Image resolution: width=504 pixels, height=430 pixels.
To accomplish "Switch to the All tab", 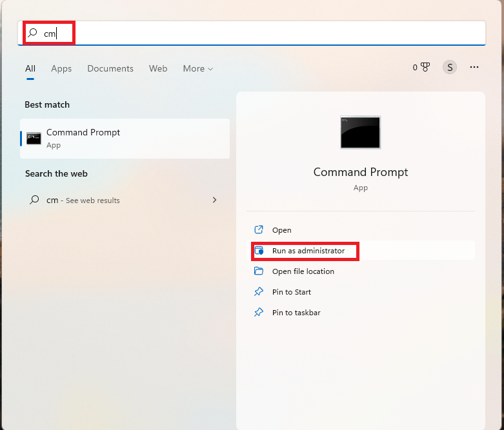I will (x=30, y=68).
